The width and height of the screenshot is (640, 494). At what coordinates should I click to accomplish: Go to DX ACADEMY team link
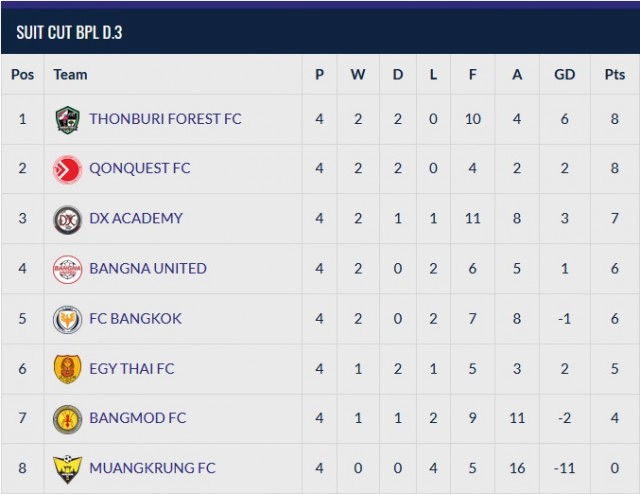click(136, 218)
